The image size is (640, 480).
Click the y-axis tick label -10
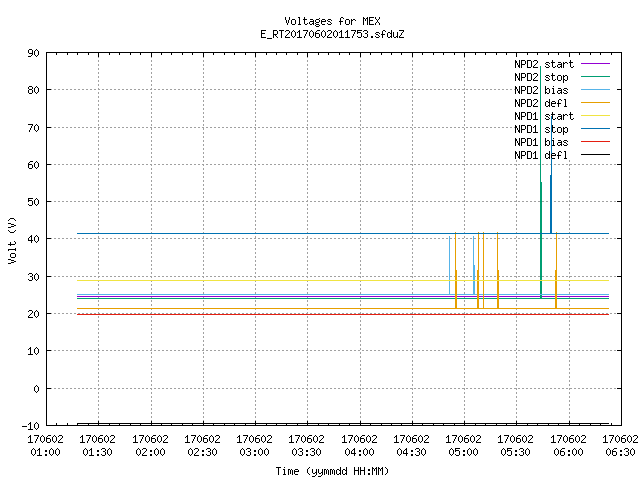click(31, 426)
